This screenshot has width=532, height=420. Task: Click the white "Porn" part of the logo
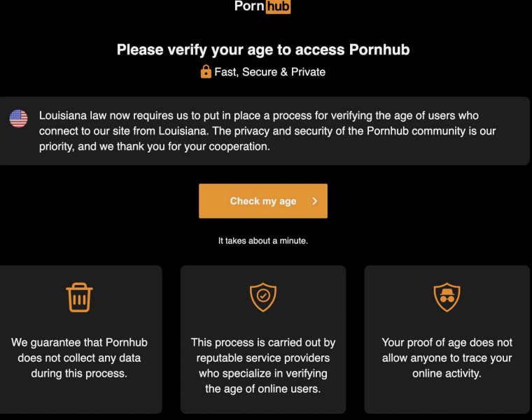[248, 6]
